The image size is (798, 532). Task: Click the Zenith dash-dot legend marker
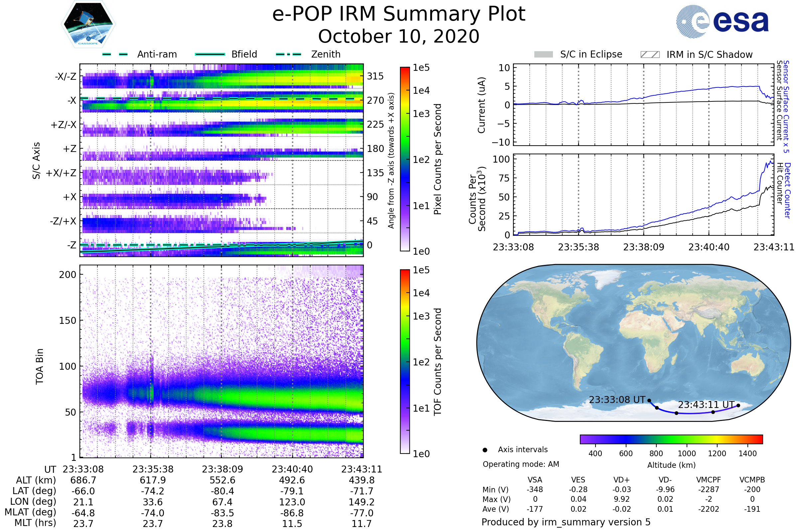(289, 54)
